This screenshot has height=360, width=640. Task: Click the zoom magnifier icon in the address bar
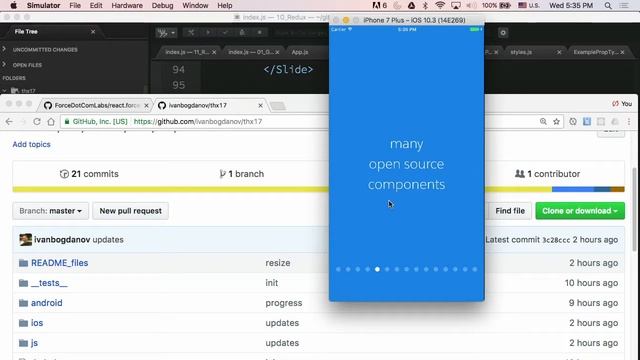(x=543, y=122)
